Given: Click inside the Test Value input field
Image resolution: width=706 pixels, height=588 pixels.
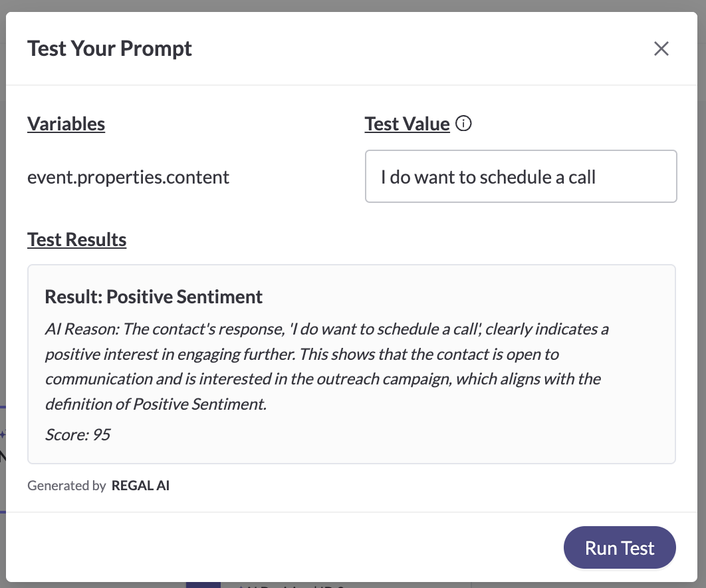Looking at the screenshot, I should tap(521, 176).
